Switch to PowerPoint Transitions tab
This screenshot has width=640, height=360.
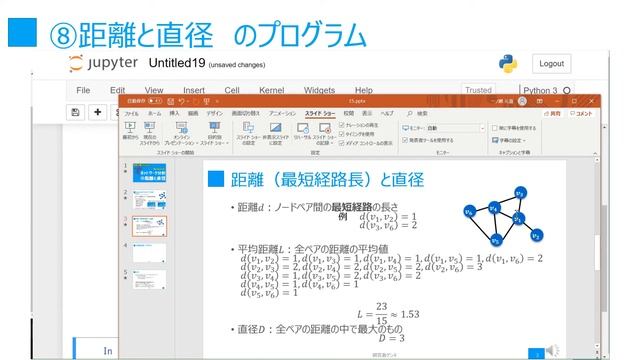tap(245, 113)
